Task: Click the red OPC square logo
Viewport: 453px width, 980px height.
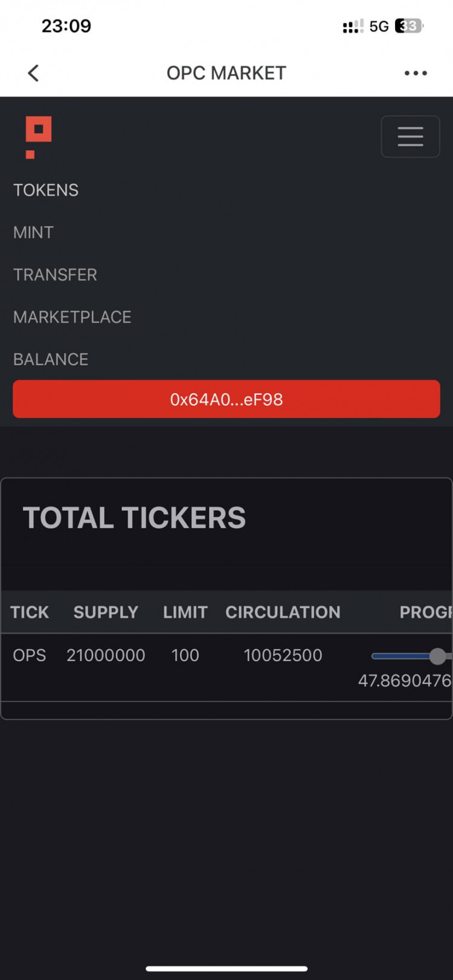Action: 38,137
